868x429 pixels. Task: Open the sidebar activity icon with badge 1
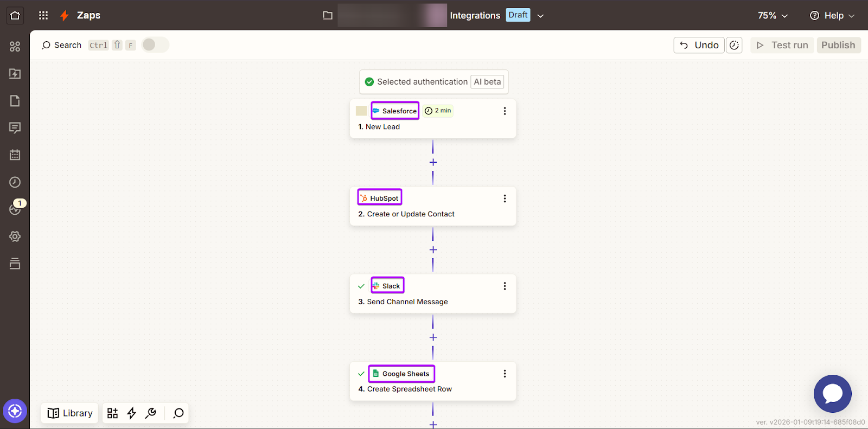pyautogui.click(x=15, y=208)
